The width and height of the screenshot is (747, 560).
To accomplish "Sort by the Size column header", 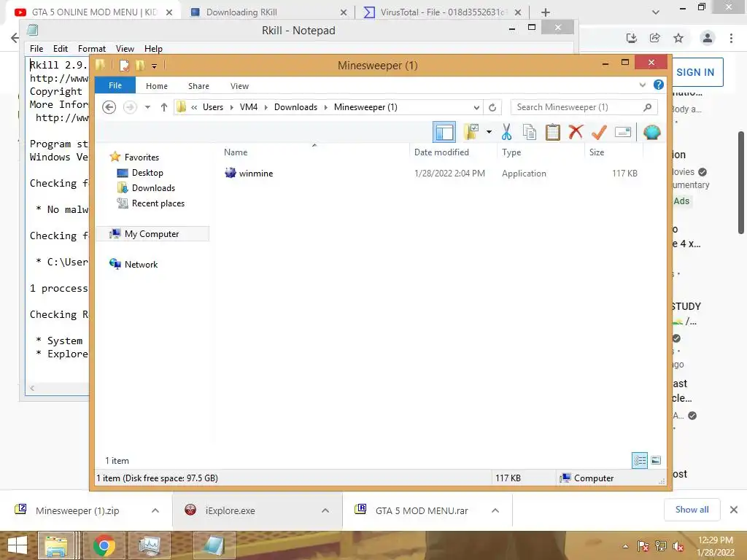I will 597,152.
